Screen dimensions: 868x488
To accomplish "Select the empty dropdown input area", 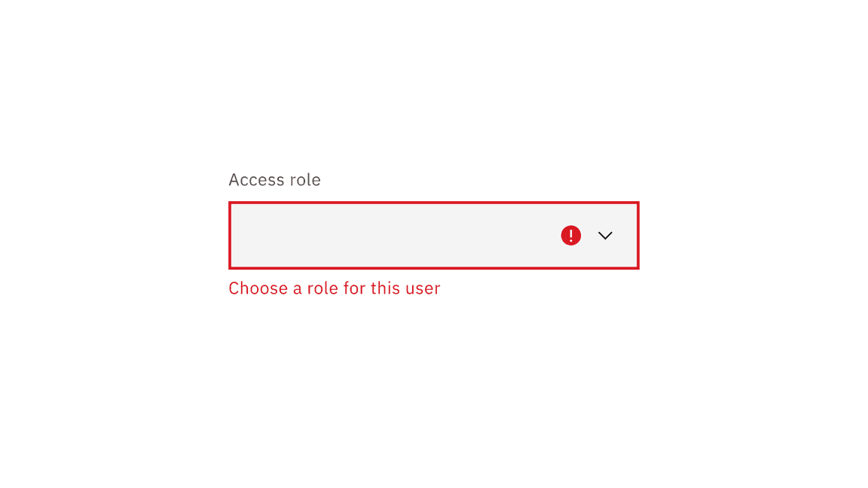I will point(392,235).
